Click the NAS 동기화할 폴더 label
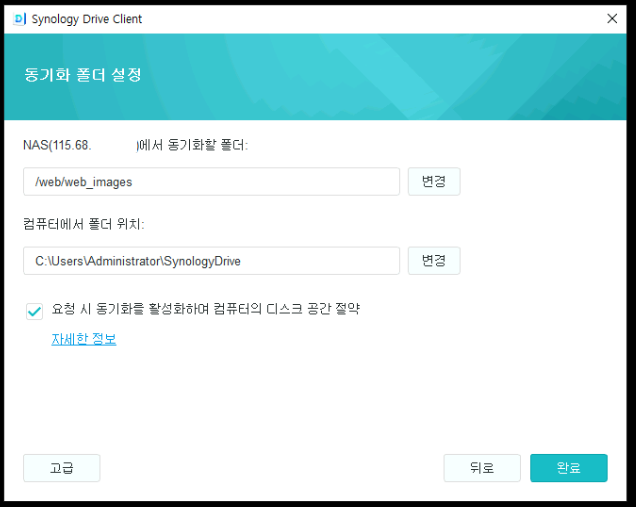 tap(135, 145)
